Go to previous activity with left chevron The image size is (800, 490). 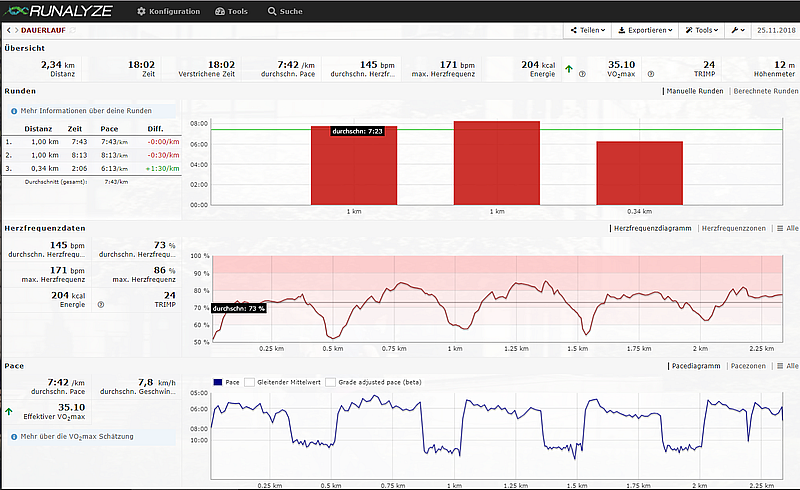point(8,31)
